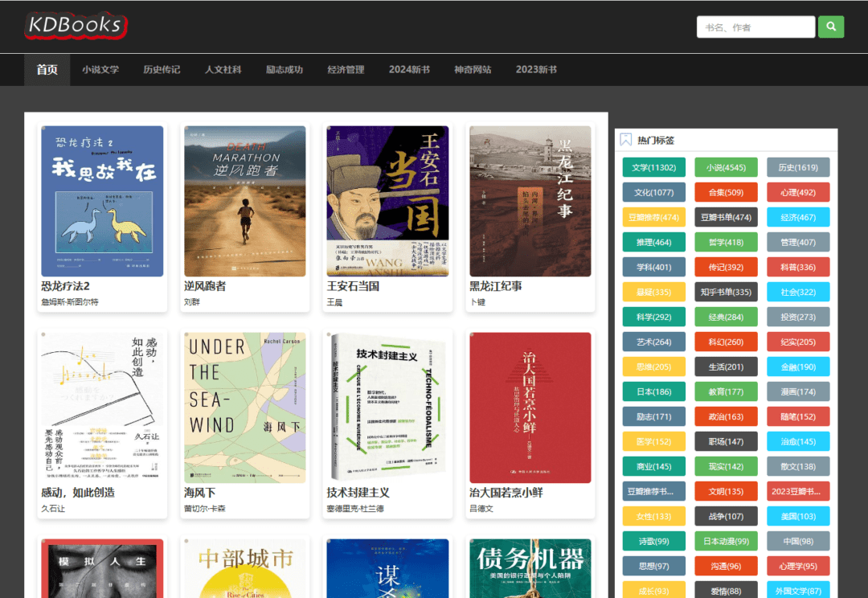Viewport: 868px width, 598px height.
Task: Click the 王安石当国 cover image
Action: 387,201
